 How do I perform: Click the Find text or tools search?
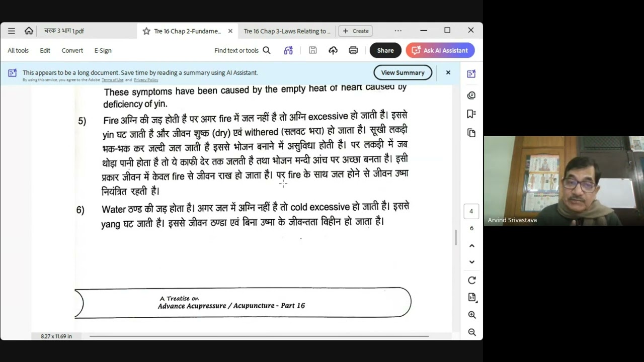[x=243, y=50]
